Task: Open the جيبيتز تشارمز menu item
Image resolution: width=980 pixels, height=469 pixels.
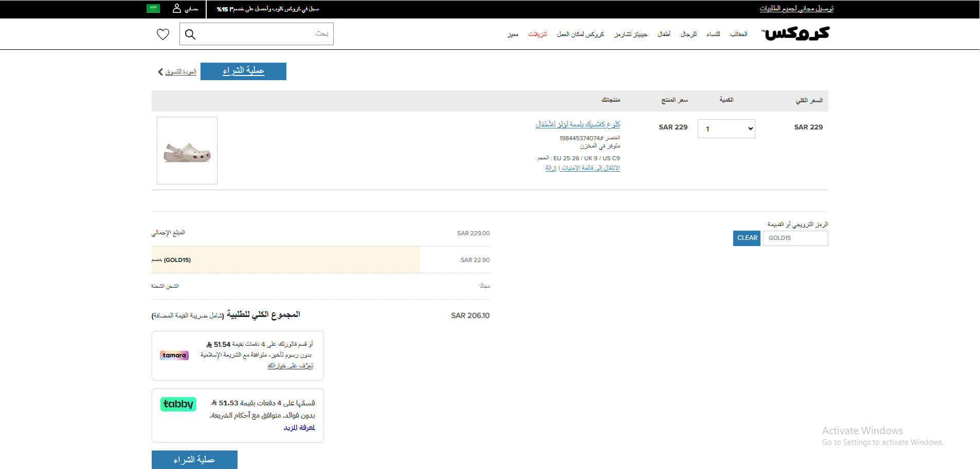Action: [631, 34]
